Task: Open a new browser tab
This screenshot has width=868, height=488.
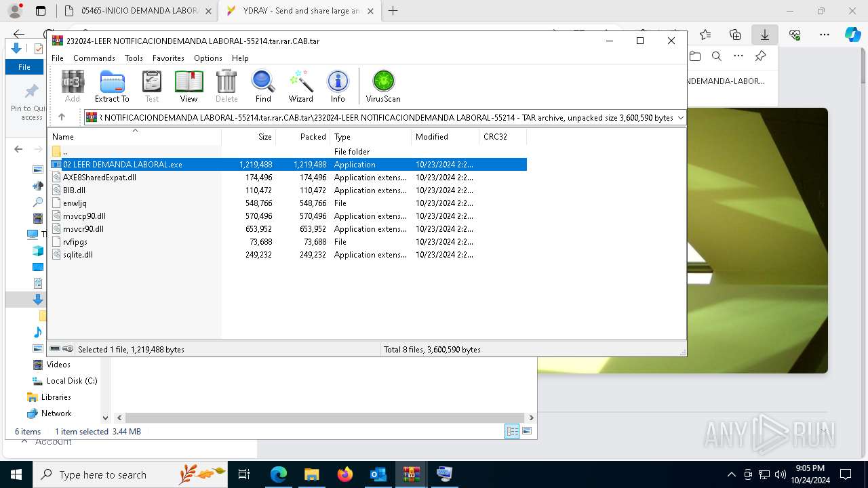Action: pos(393,11)
